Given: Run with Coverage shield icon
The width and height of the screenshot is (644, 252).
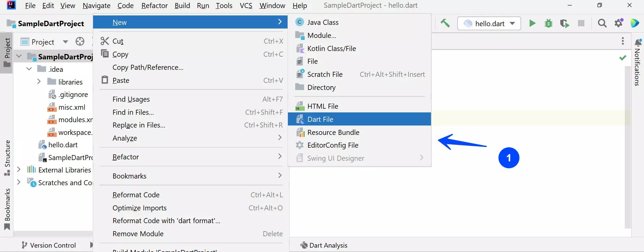Looking at the screenshot, I should [565, 23].
